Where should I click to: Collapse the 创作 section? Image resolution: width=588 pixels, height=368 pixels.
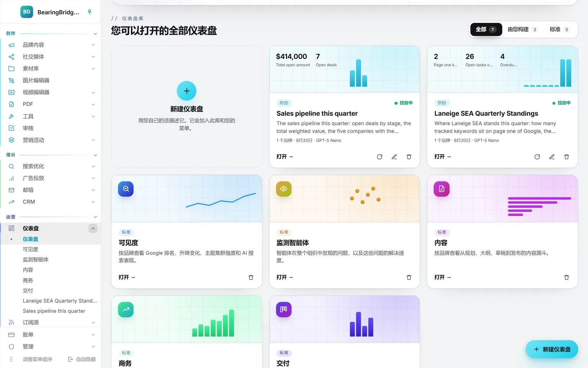pos(95,34)
